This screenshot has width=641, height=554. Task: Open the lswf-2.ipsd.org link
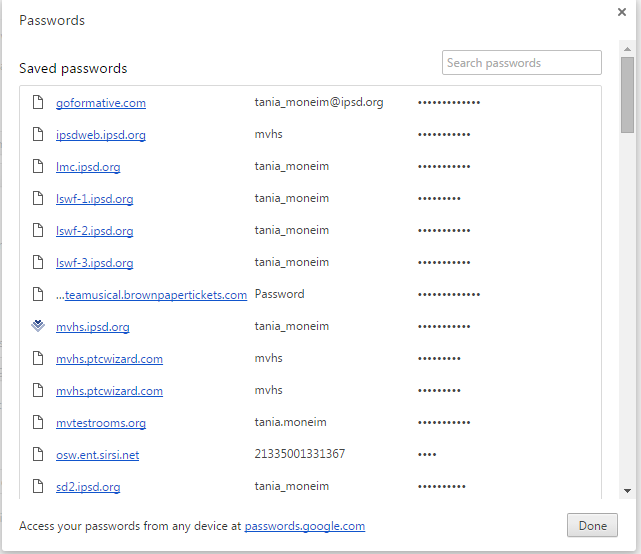click(95, 231)
